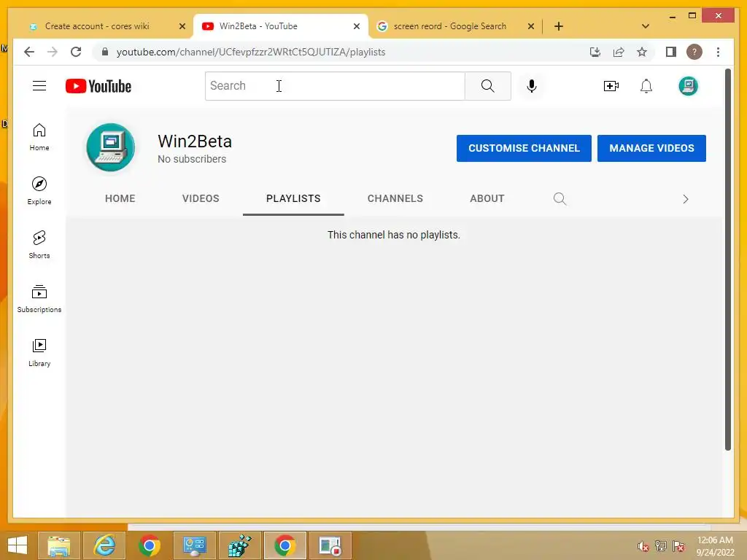Click the address bar URL
Image resolution: width=747 pixels, height=560 pixels.
[x=251, y=52]
